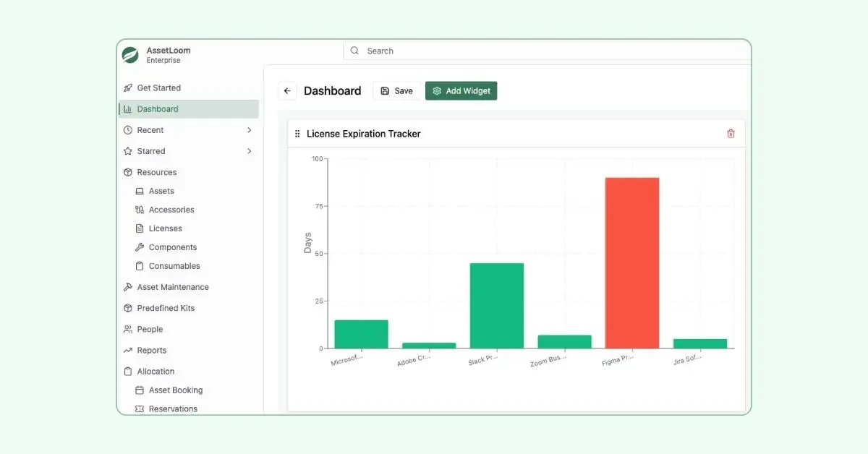868x454 pixels.
Task: Click the search magnifier icon
Action: 354,51
